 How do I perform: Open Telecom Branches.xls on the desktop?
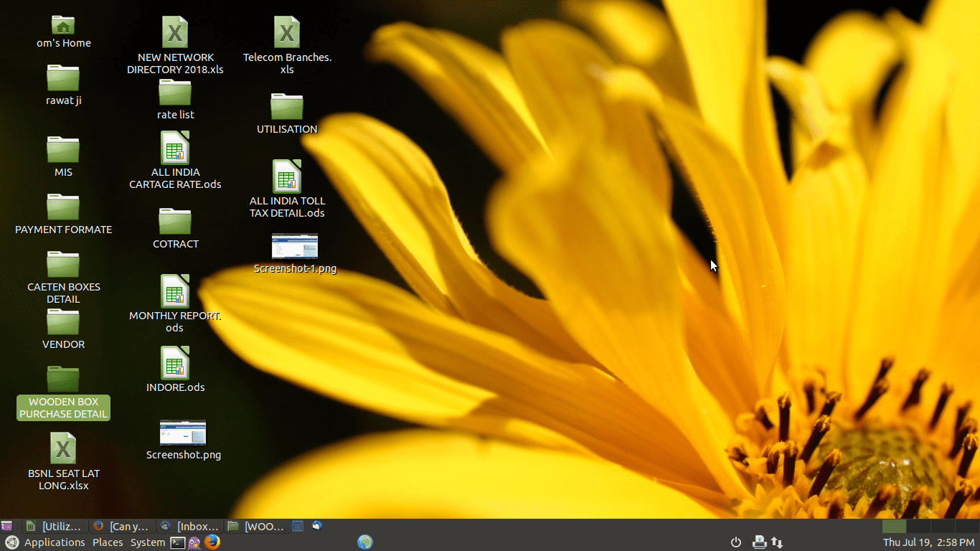[287, 32]
